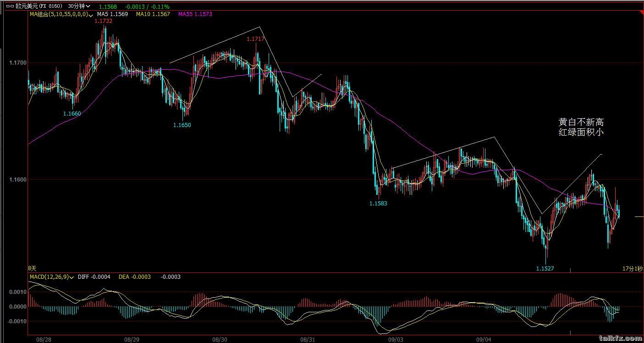This screenshot has width=644, height=343.
Task: Click the peak label 1.1717
Action: pos(255,39)
